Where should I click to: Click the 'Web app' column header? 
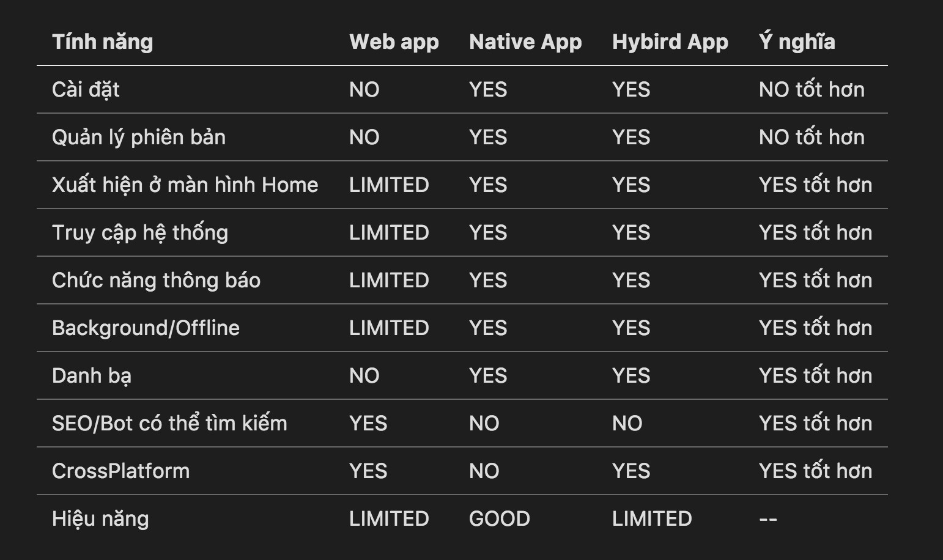click(x=394, y=42)
